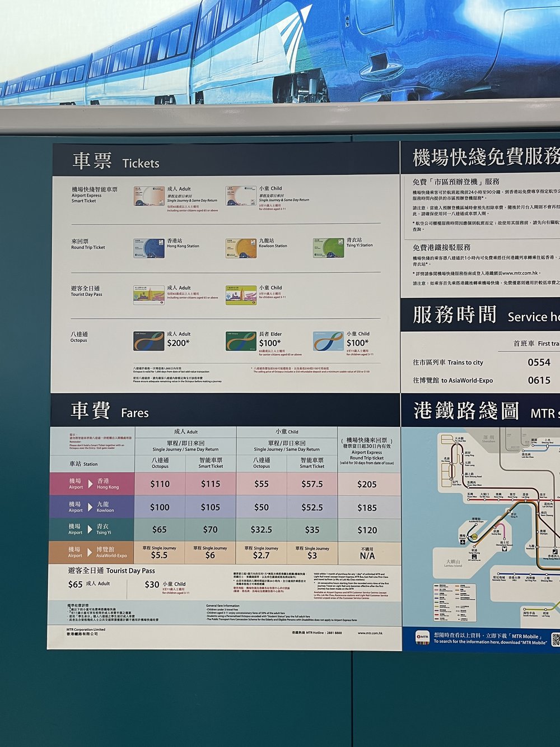Select the 車票 Tickets section header
The image size is (560, 747).
(x=115, y=162)
